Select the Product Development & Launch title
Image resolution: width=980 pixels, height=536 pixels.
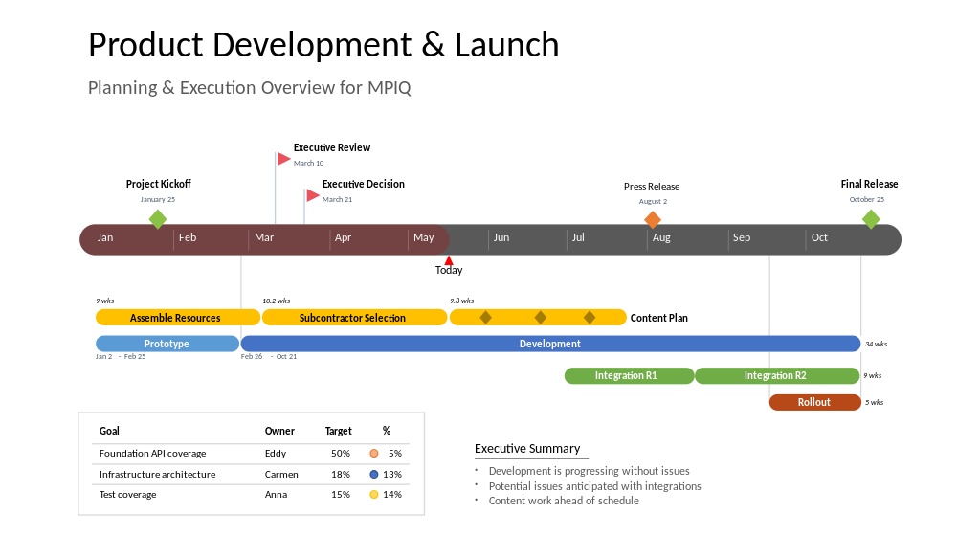[x=323, y=45]
